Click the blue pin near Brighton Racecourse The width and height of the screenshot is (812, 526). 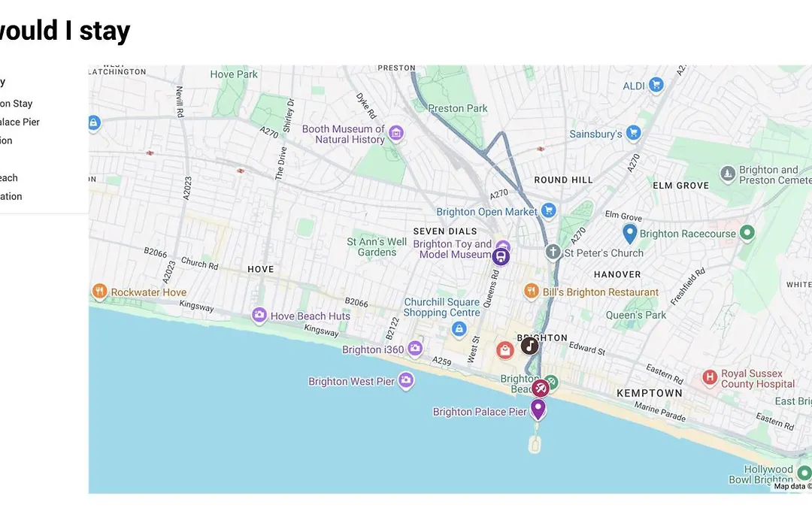coord(629,234)
